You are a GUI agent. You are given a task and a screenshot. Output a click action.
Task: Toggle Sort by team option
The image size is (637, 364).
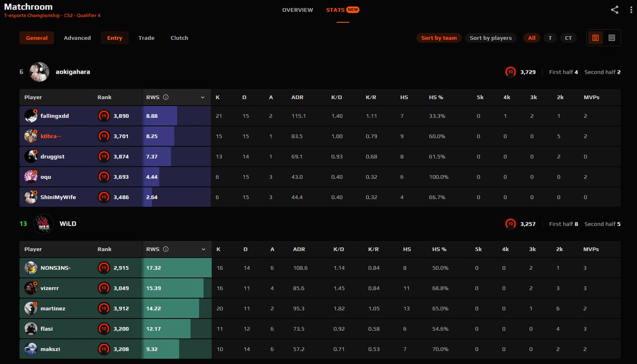pos(439,38)
